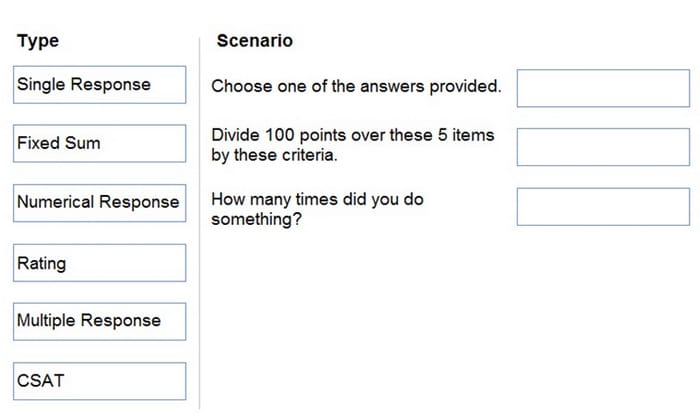Click the empty answer box for 'Choose one of the answers'
Viewport: 700px width, 414px height.
603,88
